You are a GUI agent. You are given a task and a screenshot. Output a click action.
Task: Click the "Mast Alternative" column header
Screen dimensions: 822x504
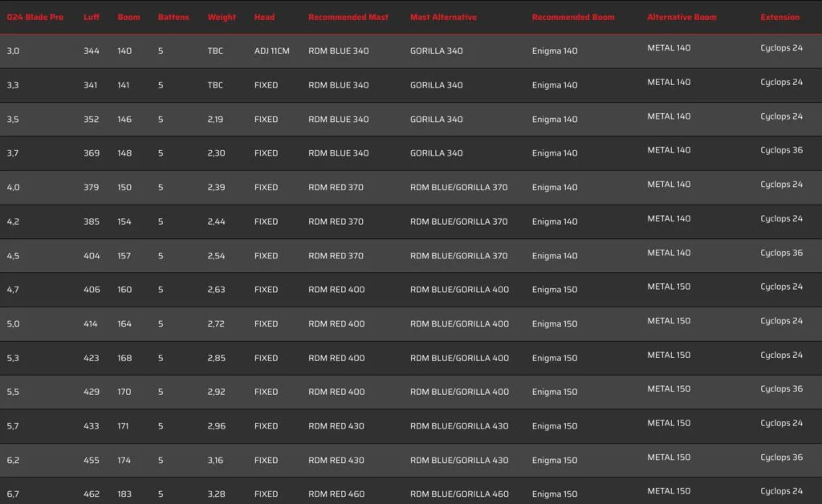point(443,18)
